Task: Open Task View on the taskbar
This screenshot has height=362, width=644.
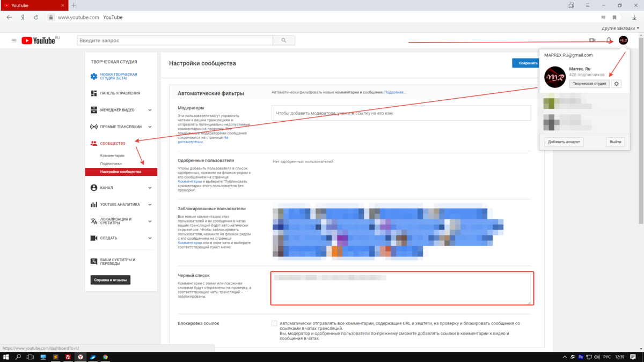Action: [31, 357]
